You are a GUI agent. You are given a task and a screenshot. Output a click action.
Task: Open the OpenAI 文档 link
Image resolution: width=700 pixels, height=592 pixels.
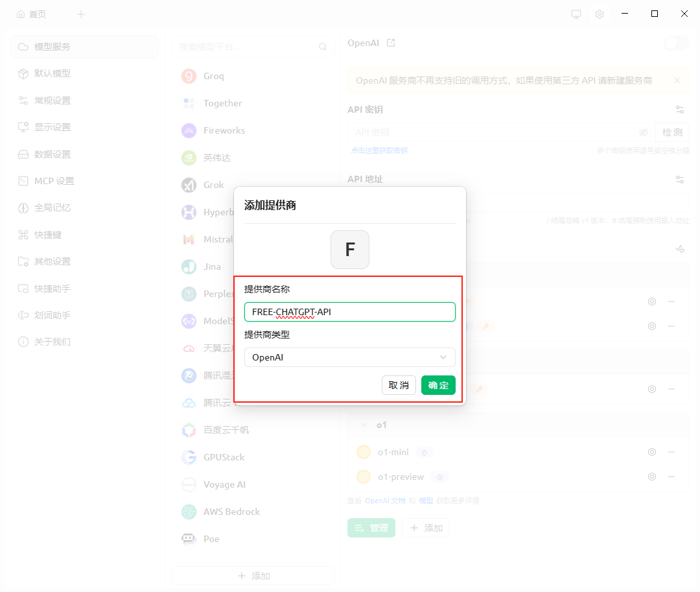(385, 501)
